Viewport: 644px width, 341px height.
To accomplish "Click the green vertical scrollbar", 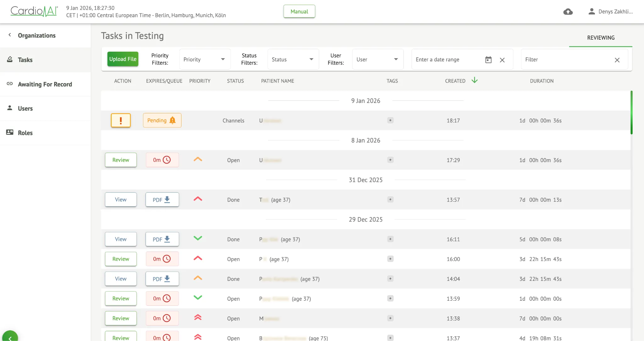I will coord(631,112).
